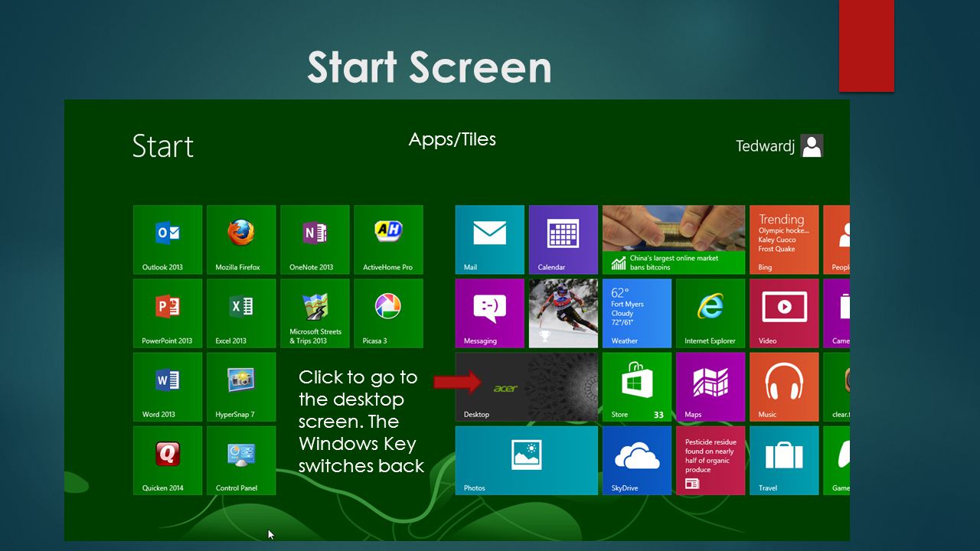Open the Messaging tile

tap(490, 313)
